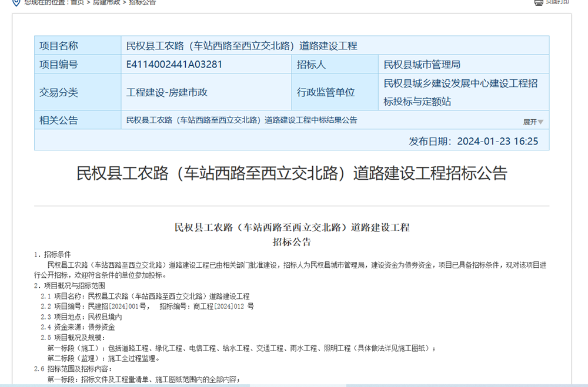Click the 行政监管单位 label cell
The width and height of the screenshot is (588, 387).
(335, 92)
